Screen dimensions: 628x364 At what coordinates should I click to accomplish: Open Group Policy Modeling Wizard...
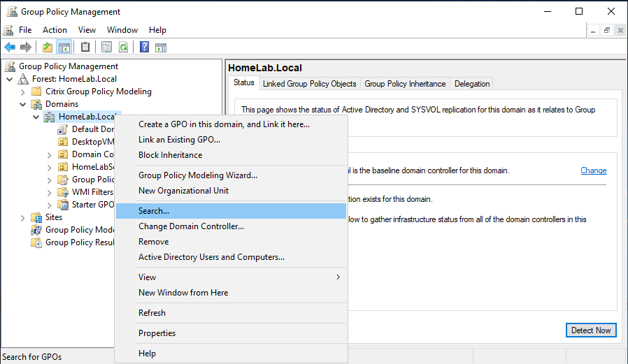tap(231, 175)
